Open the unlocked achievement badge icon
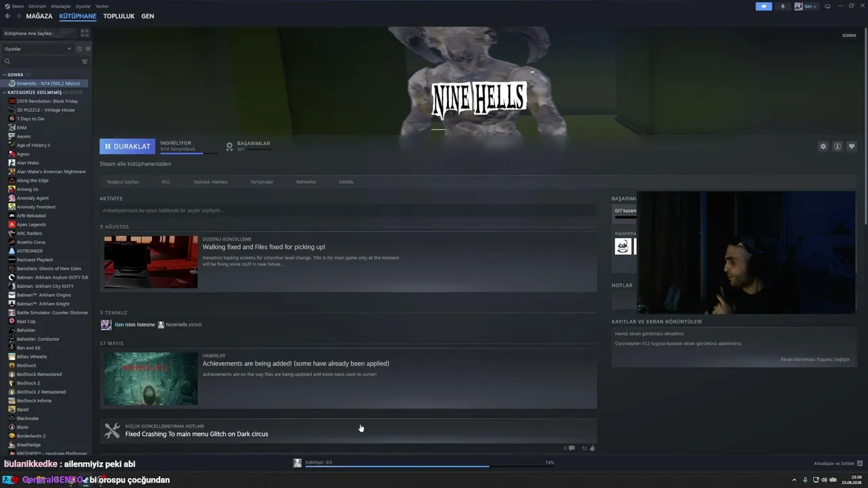This screenshot has width=868, height=488. (623, 247)
